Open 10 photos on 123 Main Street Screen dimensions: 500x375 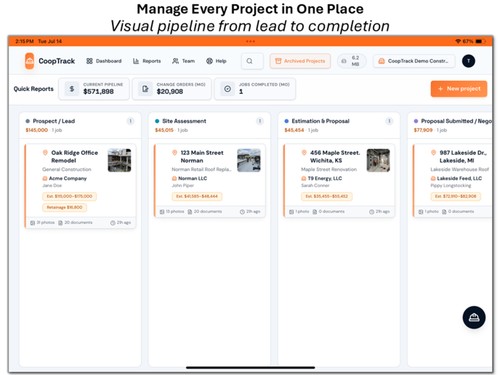pyautogui.click(x=172, y=212)
